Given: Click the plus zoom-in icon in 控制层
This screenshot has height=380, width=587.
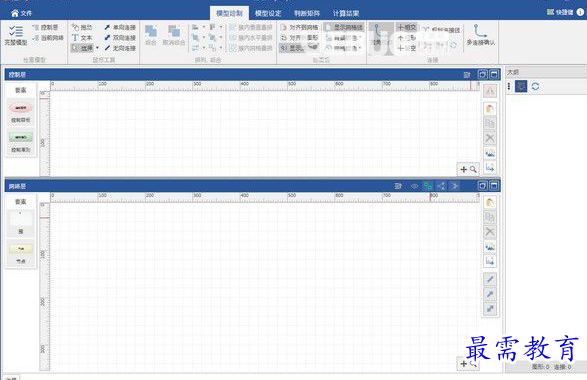Looking at the screenshot, I should (x=463, y=169).
